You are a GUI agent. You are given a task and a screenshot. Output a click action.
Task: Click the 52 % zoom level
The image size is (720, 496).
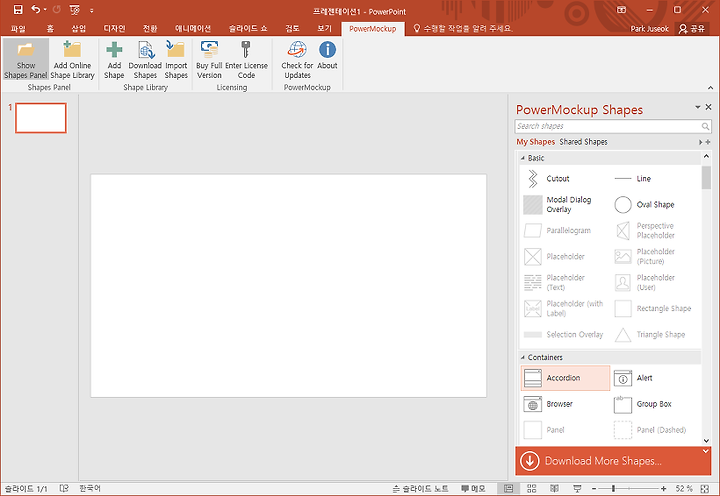pyautogui.click(x=684, y=489)
